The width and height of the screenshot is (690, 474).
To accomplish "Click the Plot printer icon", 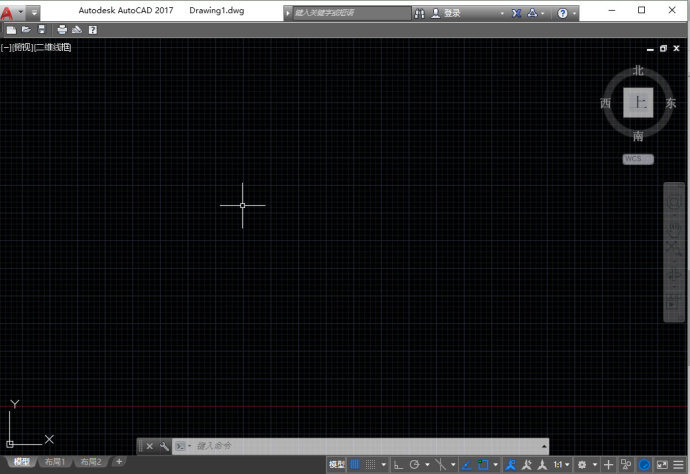I will coord(62,30).
